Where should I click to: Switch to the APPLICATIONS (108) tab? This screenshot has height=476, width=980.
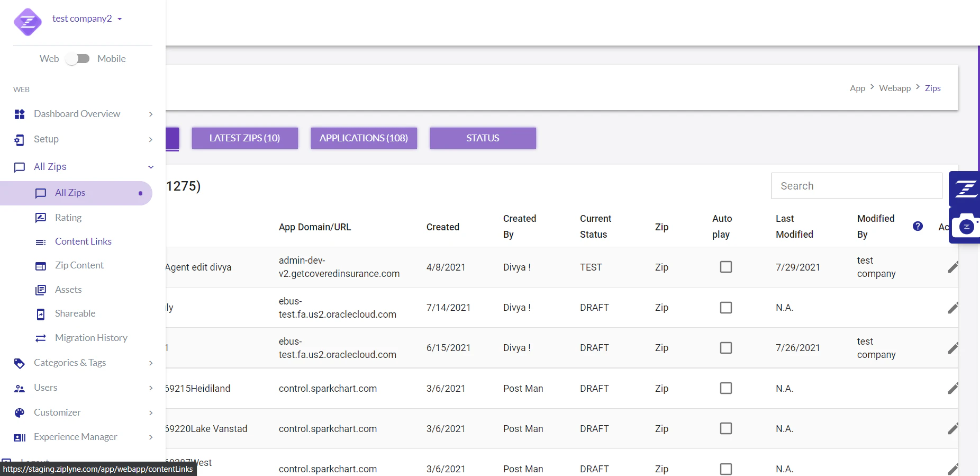tap(364, 138)
